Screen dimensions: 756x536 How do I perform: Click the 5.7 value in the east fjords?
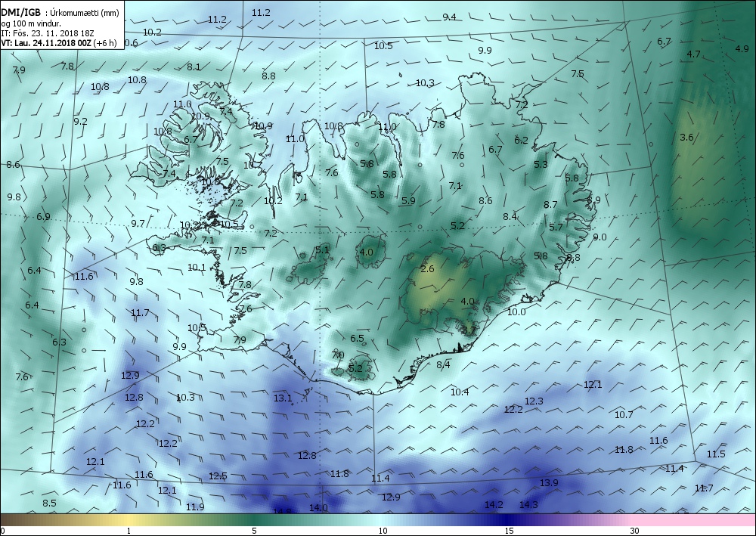click(x=556, y=227)
